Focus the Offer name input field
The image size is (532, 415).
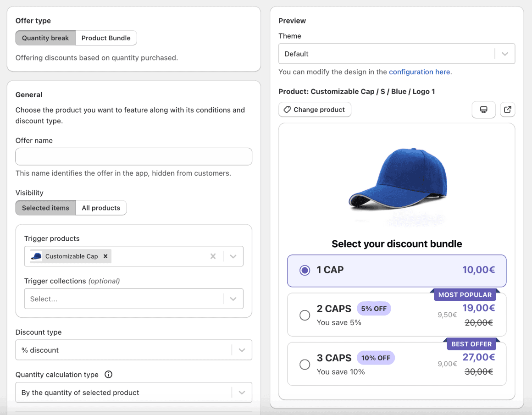click(x=133, y=156)
